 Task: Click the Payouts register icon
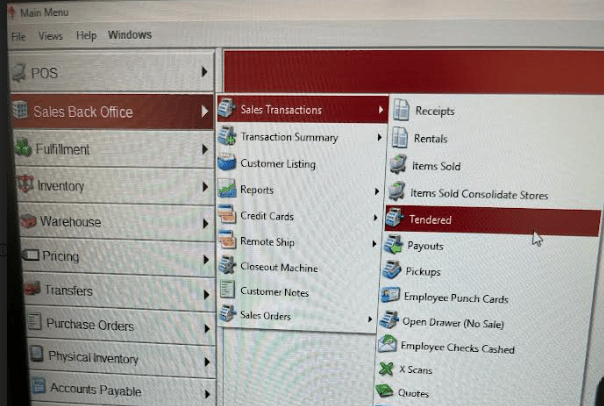pos(393,245)
